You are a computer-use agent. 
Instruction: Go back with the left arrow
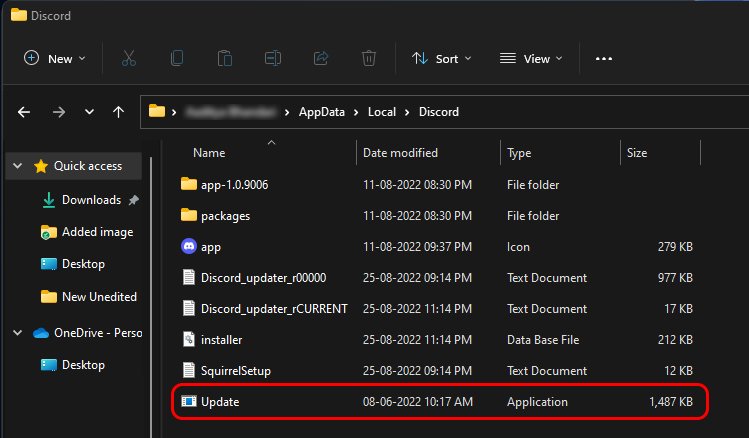24,112
